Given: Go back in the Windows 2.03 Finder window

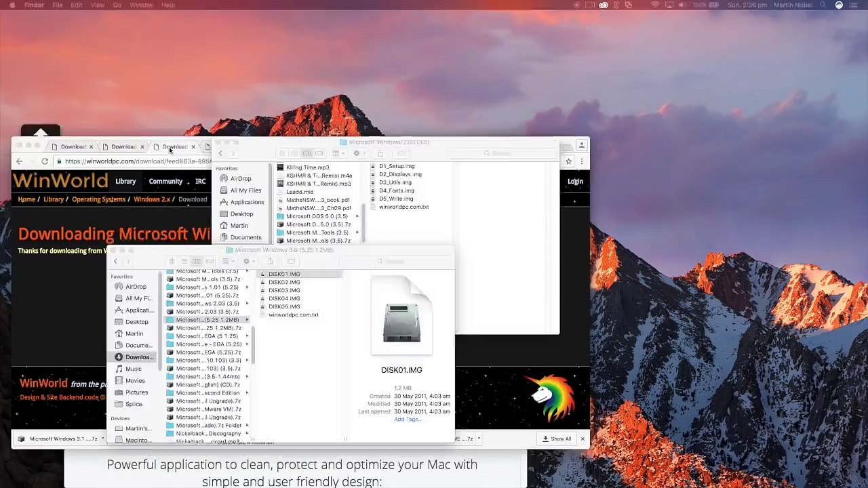Looking at the screenshot, I should (x=220, y=154).
